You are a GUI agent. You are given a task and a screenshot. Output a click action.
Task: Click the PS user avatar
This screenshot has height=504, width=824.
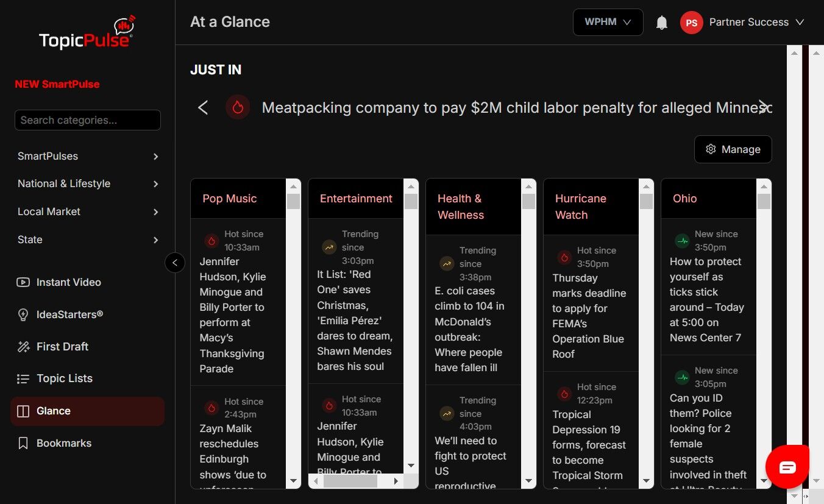691,23
